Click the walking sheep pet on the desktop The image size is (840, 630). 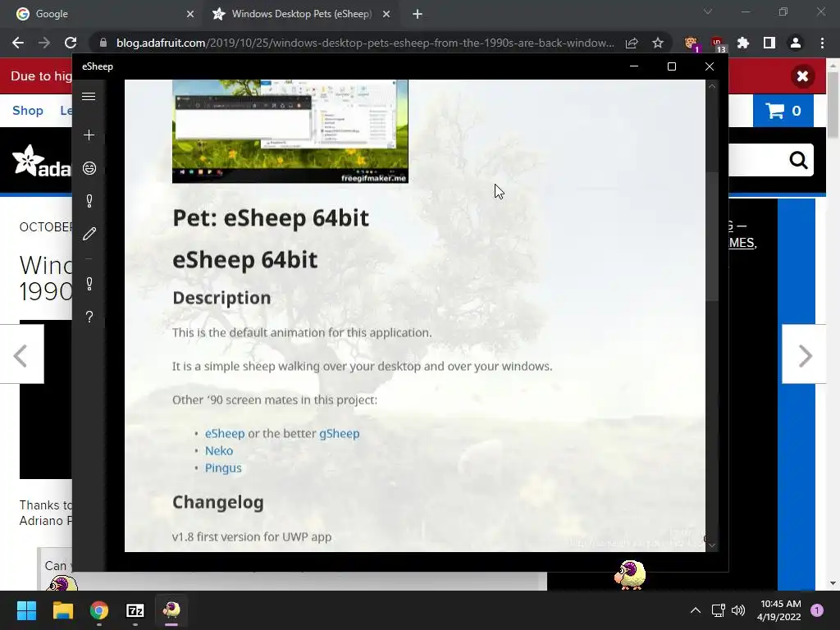(630, 575)
